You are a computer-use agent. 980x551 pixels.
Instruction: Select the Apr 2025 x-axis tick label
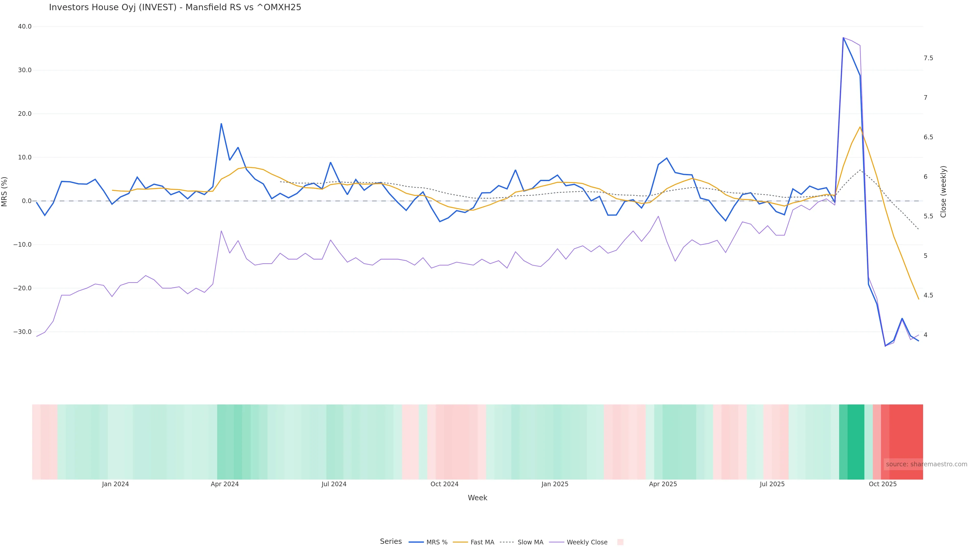click(x=663, y=484)
